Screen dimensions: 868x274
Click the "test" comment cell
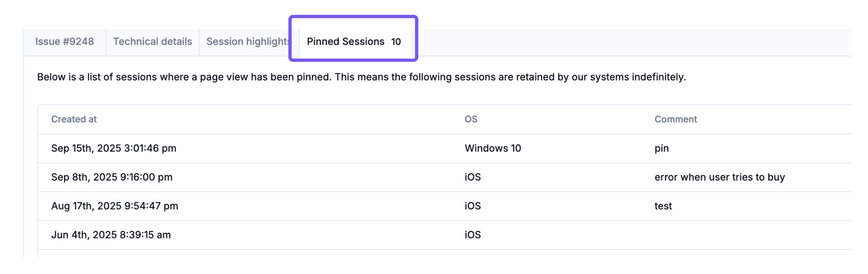click(663, 206)
